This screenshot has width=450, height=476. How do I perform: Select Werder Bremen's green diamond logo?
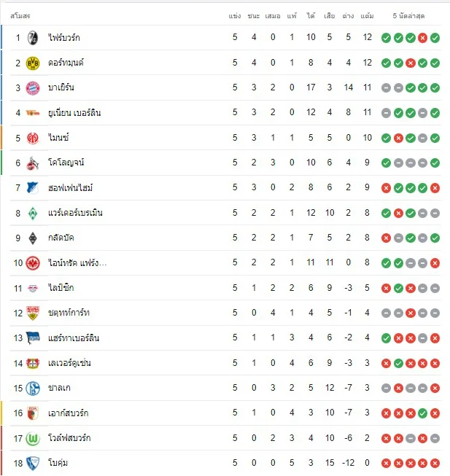point(33,214)
